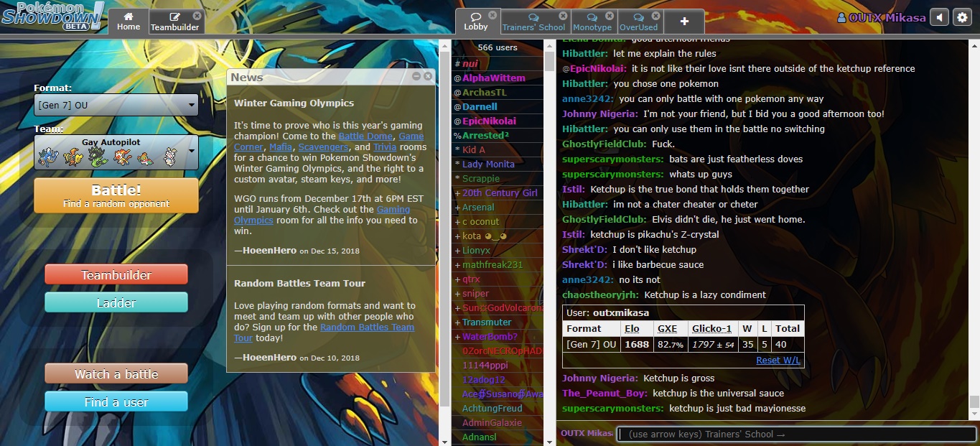This screenshot has height=446, width=980.
Task: Click the Battle! find opponent button
Action: pos(116,195)
